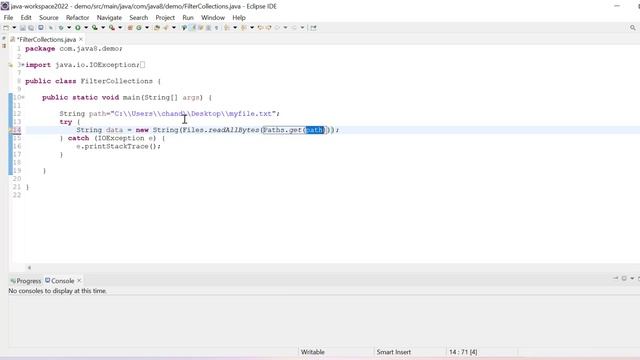Click the Forward navigation arrow icon
This screenshot has height=360, width=640.
tap(294, 28)
